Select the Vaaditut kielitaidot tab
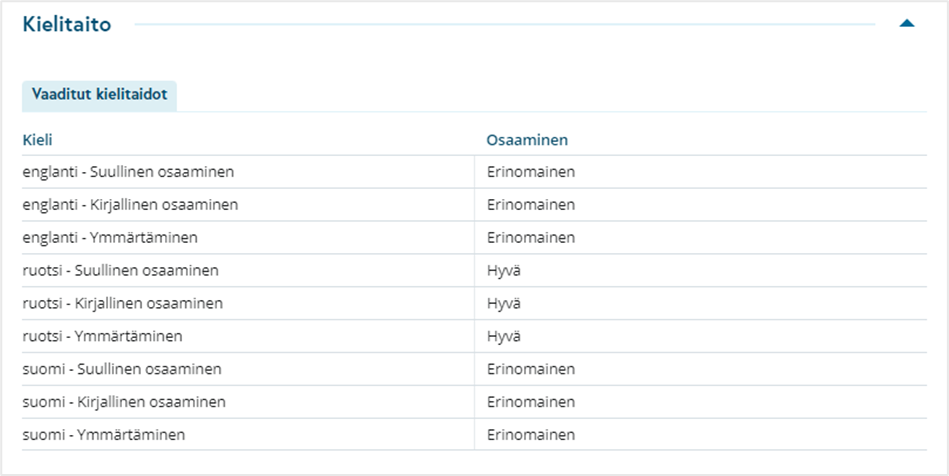The height and width of the screenshot is (476, 949). [x=99, y=95]
